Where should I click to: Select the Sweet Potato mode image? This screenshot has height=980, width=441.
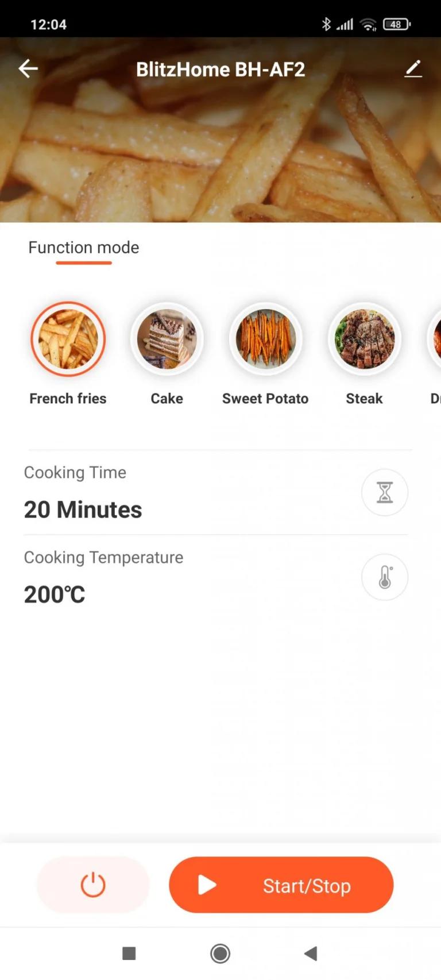click(266, 339)
